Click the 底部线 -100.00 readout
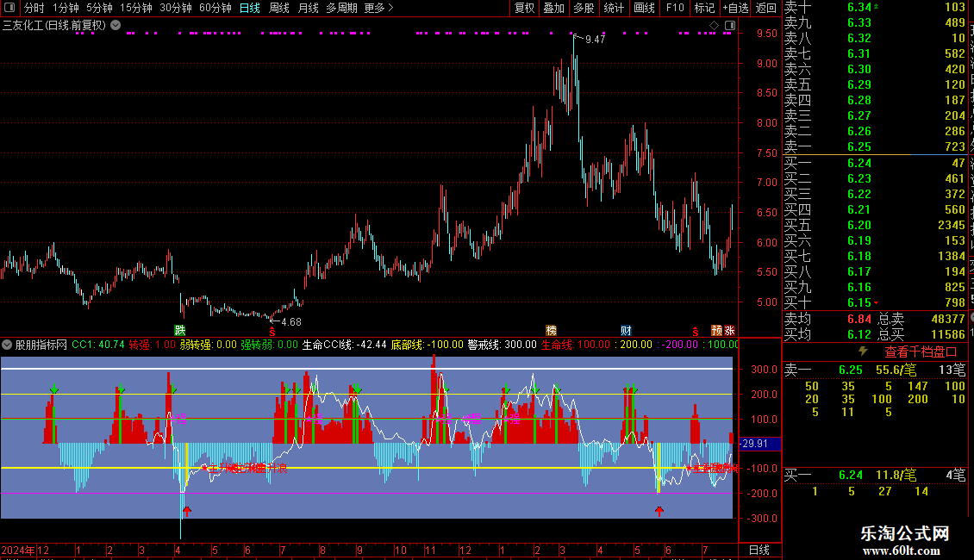This screenshot has width=974, height=560. [x=427, y=344]
